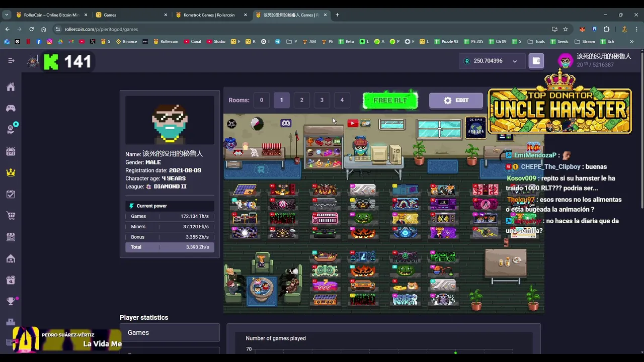Open the Canal YouTube bookmark

(193, 42)
